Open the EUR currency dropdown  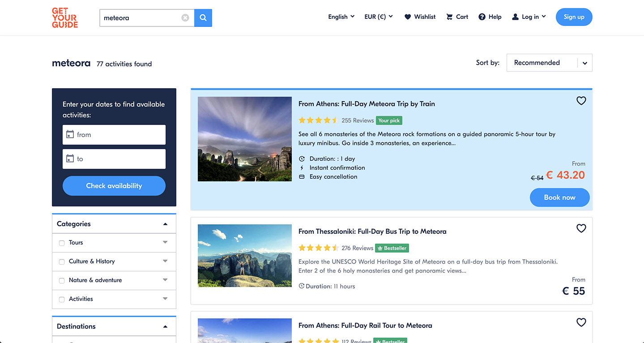[379, 17]
